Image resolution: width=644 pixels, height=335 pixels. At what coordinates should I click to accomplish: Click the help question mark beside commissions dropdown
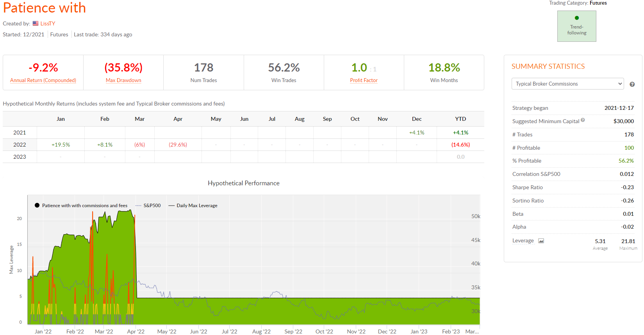point(632,84)
